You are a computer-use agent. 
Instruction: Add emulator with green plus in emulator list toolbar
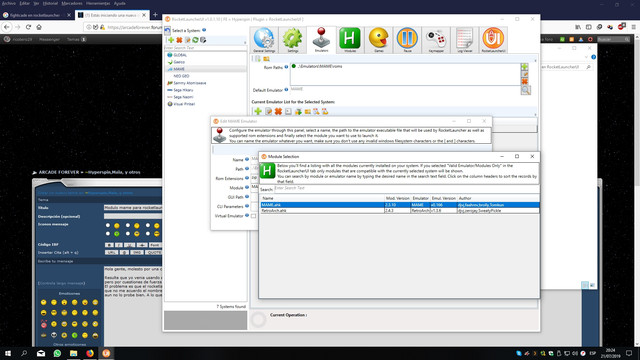[258, 111]
